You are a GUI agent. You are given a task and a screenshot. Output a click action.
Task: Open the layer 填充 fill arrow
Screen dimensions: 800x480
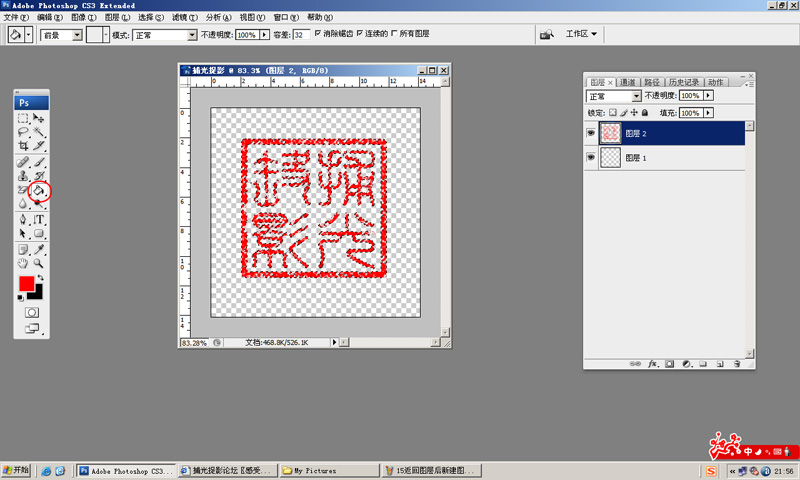click(708, 113)
